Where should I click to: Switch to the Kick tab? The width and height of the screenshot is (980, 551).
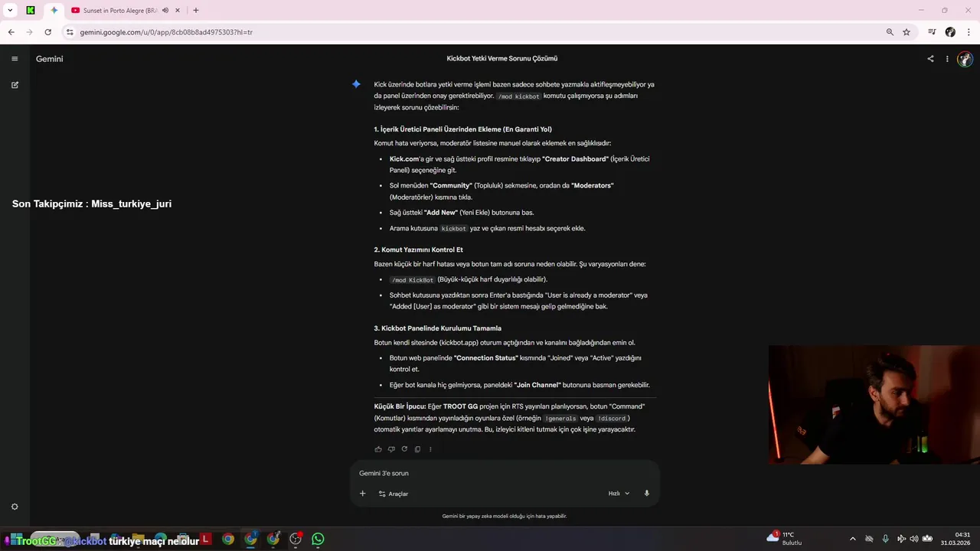coord(31,11)
